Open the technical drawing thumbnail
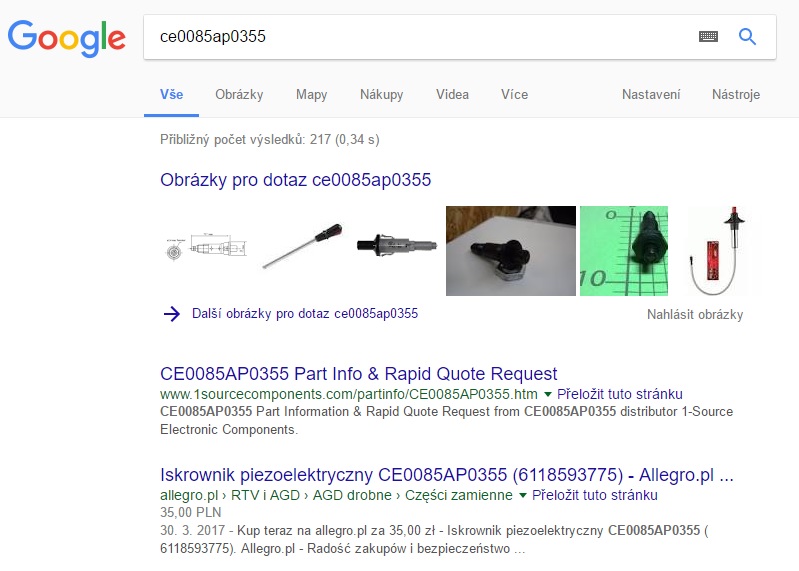This screenshot has width=799, height=571. pyautogui.click(x=206, y=248)
